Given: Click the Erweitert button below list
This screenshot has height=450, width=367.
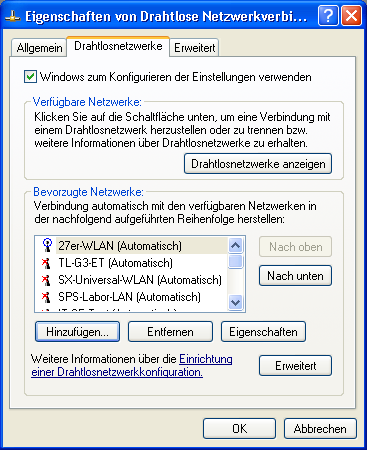Looking at the screenshot, I should (295, 366).
